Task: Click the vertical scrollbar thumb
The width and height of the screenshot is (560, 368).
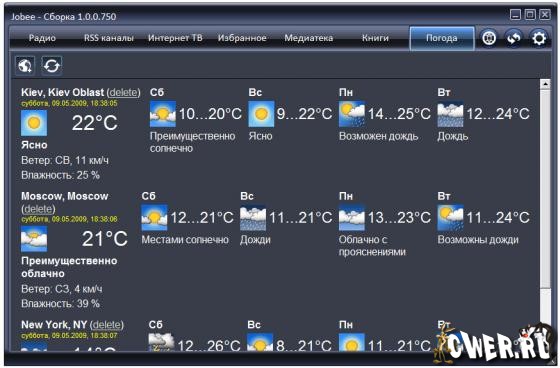Action: point(545,189)
